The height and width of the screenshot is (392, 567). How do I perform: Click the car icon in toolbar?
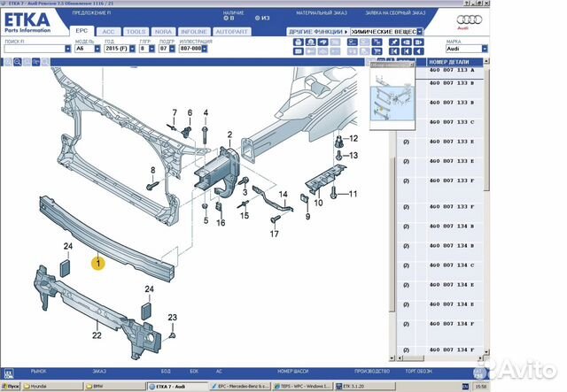pos(322,42)
